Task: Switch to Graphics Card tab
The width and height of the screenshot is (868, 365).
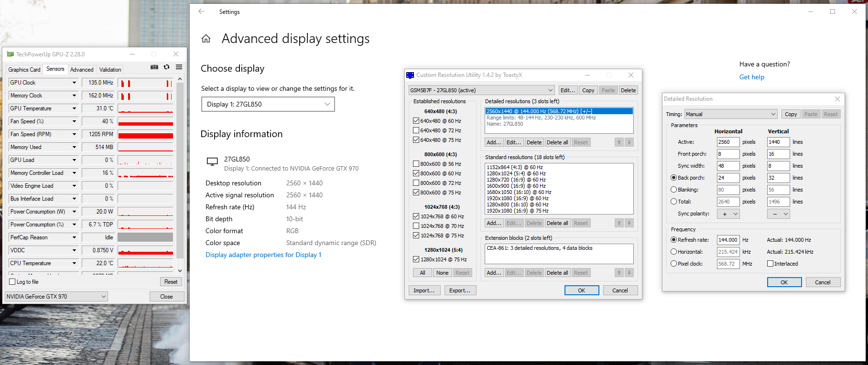Action: point(24,70)
